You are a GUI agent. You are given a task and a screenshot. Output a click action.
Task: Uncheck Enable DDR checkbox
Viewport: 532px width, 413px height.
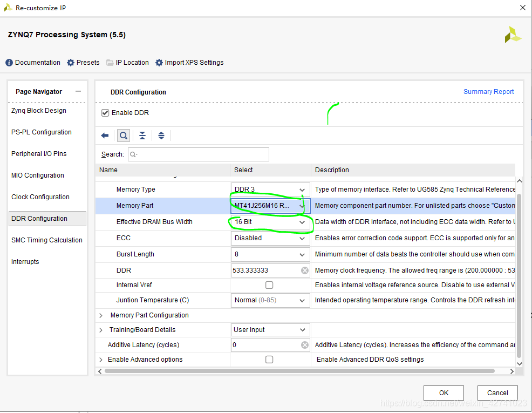(x=105, y=113)
